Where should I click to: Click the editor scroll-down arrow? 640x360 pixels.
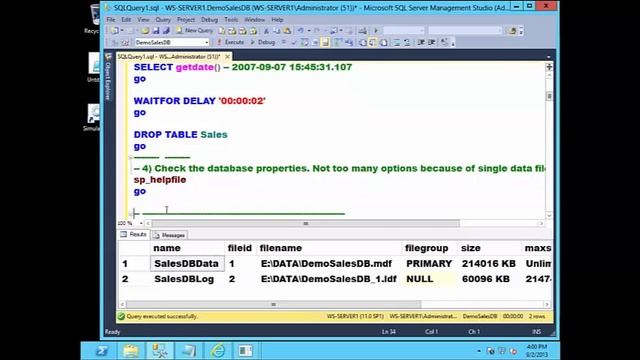point(549,216)
